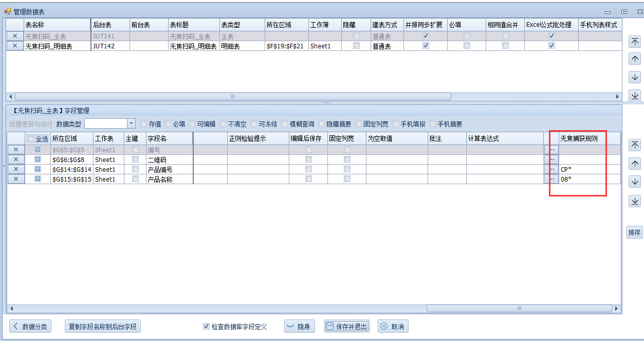Viewport: 644px width, 341px height.
Task: Select the CP* capture rule cell of 产品编号
Action: [x=581, y=169]
